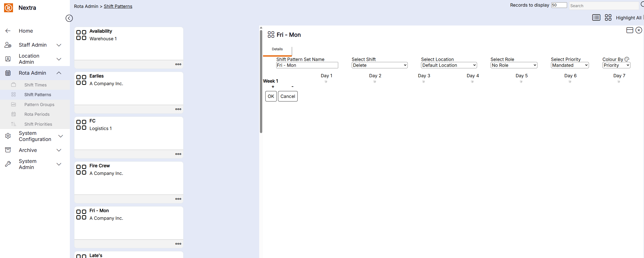This screenshot has height=258, width=644.
Task: Click the Pattern Groups icon
Action: (x=14, y=104)
